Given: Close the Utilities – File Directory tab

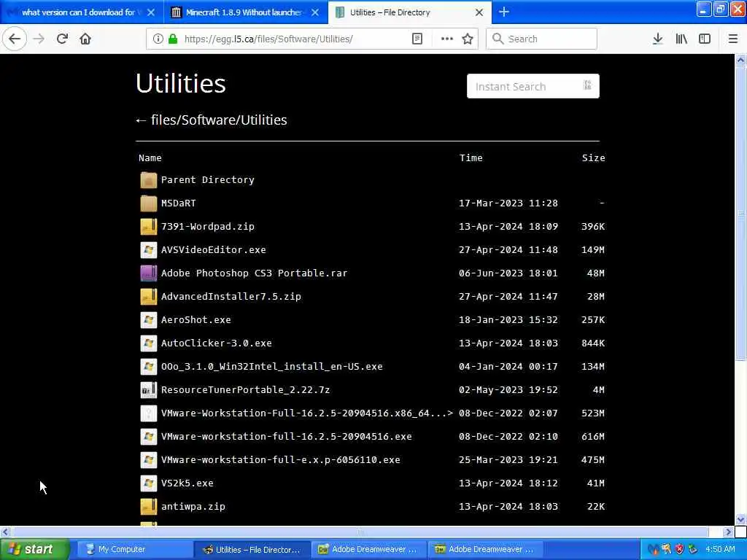Looking at the screenshot, I should (479, 12).
